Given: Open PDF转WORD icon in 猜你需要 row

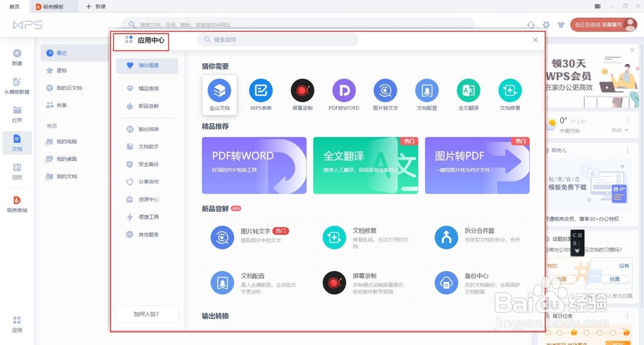Looking at the screenshot, I should click(x=344, y=95).
